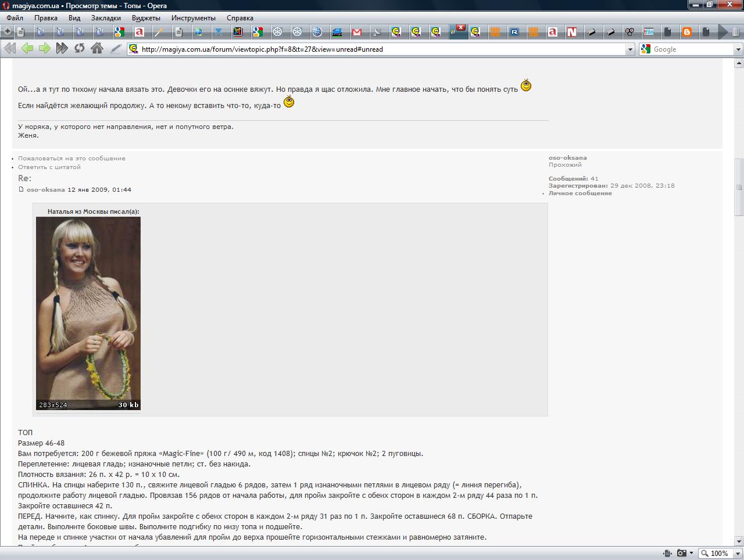Open the closed tabs trash can

[x=736, y=32]
